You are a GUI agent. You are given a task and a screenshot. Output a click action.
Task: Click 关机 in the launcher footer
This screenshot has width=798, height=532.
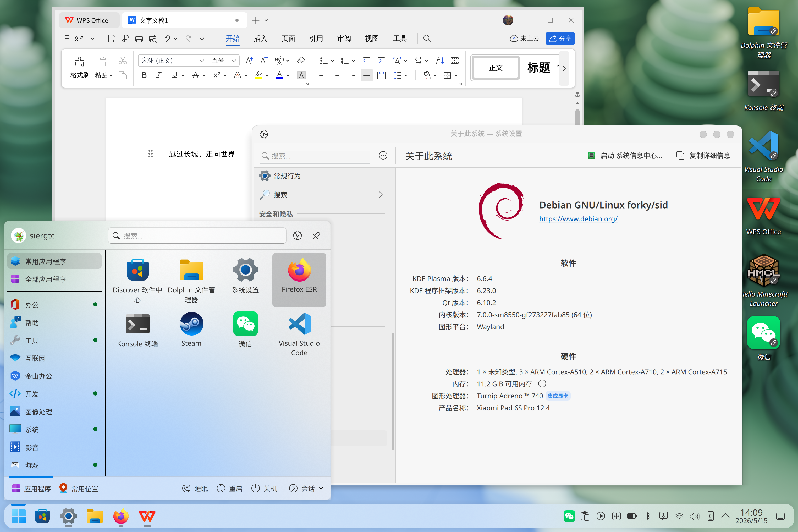264,489
